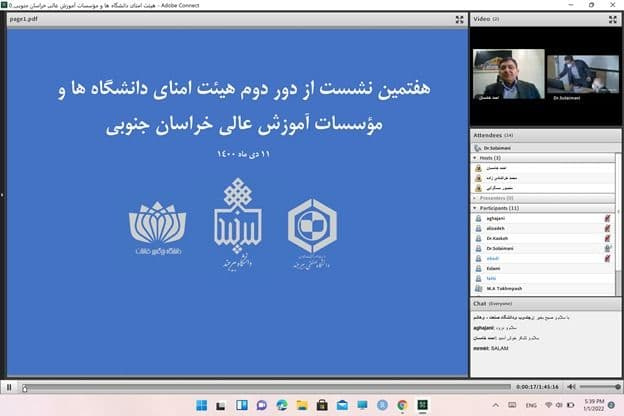The width and height of the screenshot is (624, 416).
Task: Select participant Dr.Kaskeh
Action: tap(543, 238)
